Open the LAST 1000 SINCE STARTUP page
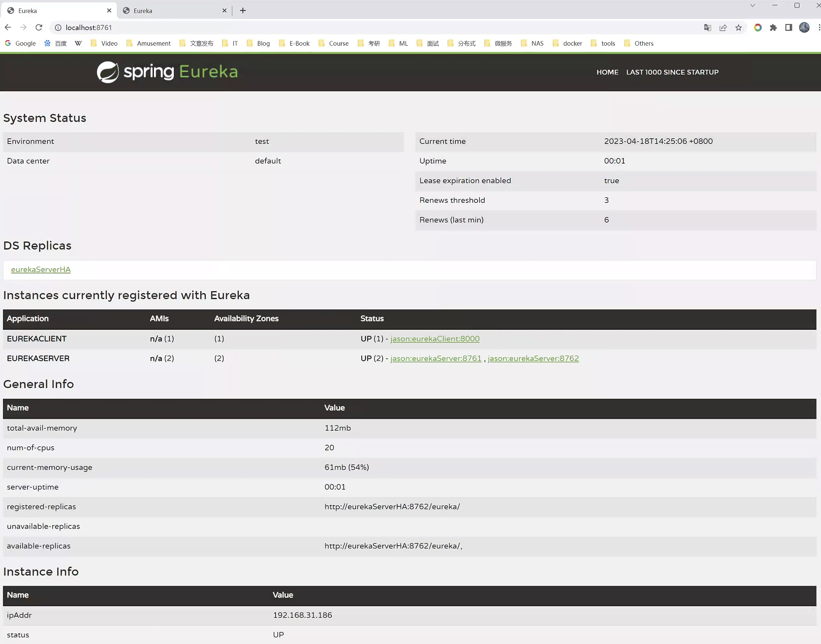This screenshot has width=821, height=644. point(672,72)
